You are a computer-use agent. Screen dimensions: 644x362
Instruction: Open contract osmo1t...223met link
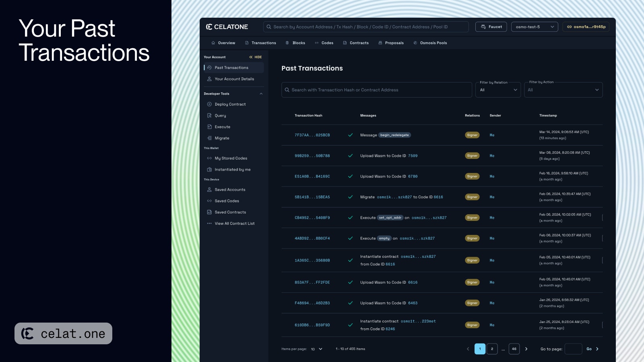[x=418, y=321]
